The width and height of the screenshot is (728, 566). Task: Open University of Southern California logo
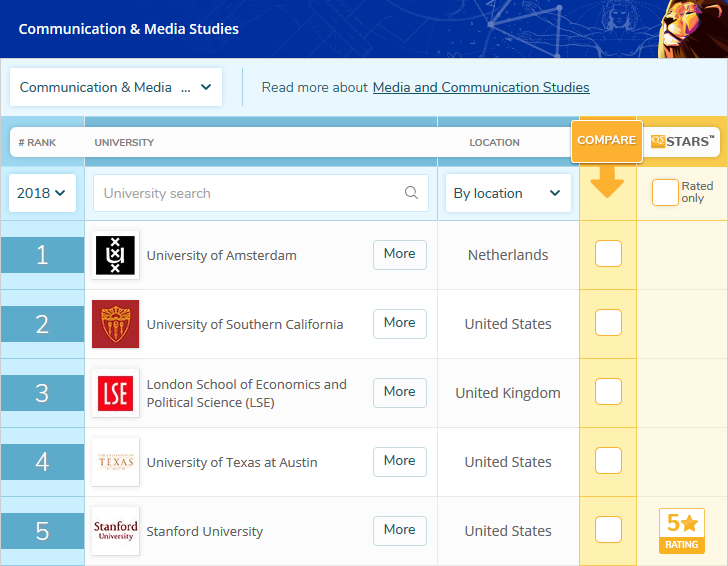(116, 324)
